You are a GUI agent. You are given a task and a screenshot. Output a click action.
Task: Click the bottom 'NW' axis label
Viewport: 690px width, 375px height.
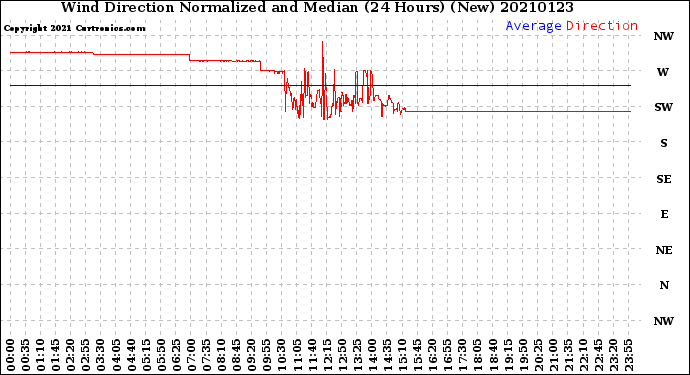coord(664,321)
